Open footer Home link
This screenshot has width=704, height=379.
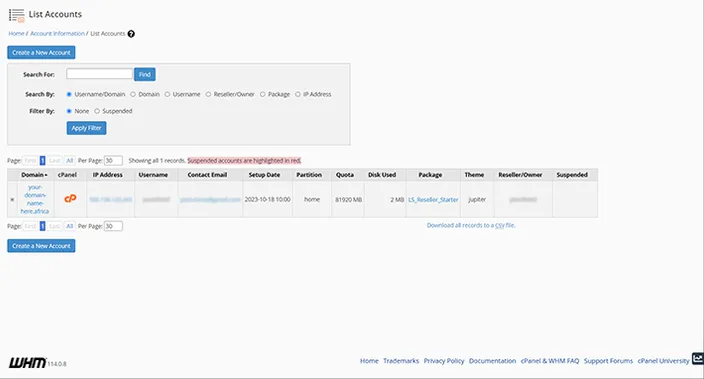[369, 361]
